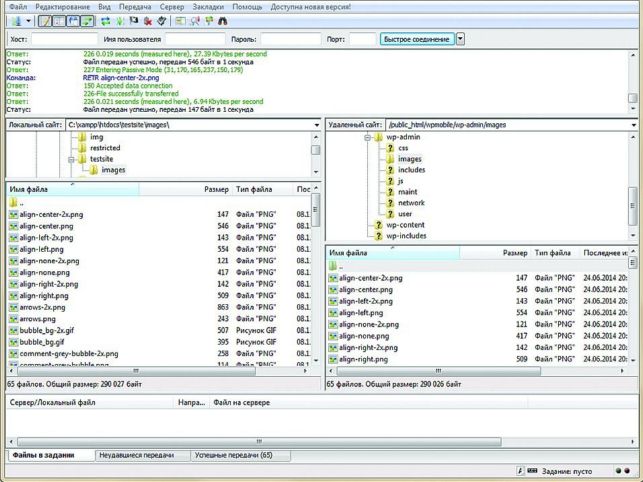Click the Доступна новая версия! menu item
This screenshot has width=643, height=482.
click(x=311, y=7)
